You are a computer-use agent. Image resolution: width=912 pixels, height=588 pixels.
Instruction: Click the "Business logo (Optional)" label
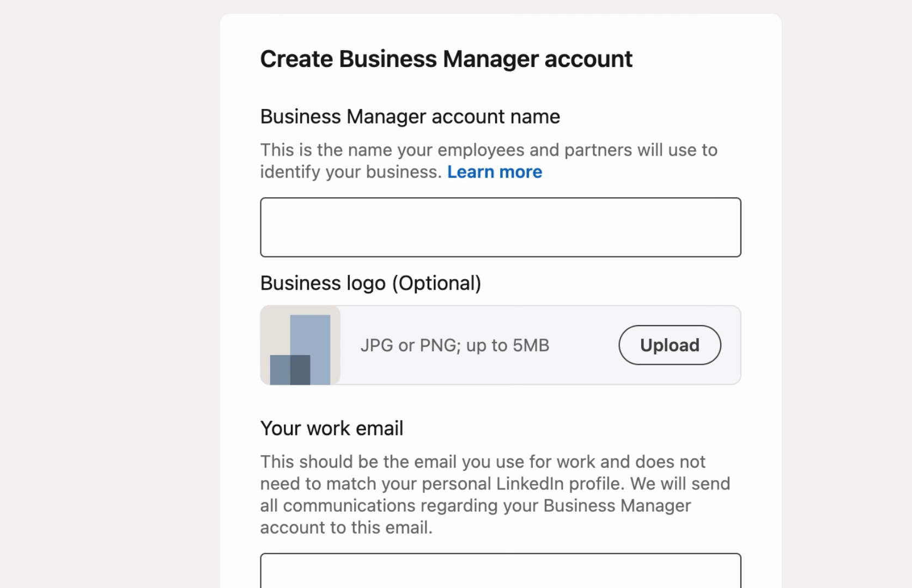(x=370, y=283)
